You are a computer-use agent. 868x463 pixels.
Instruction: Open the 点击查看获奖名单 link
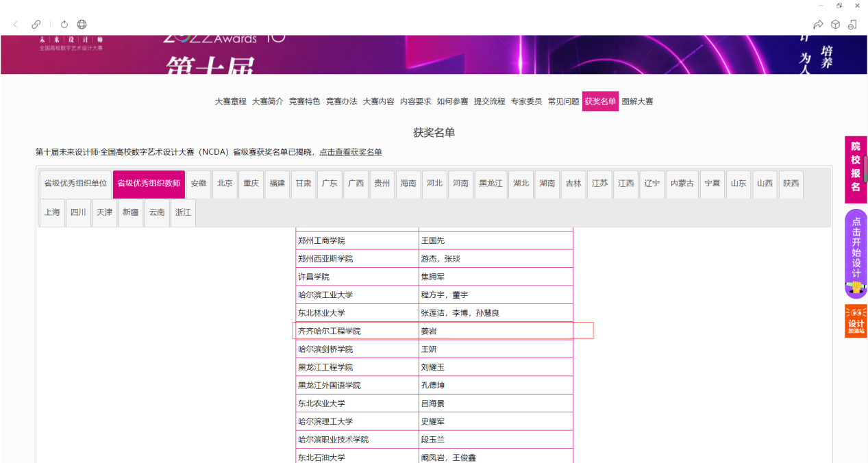(x=351, y=152)
